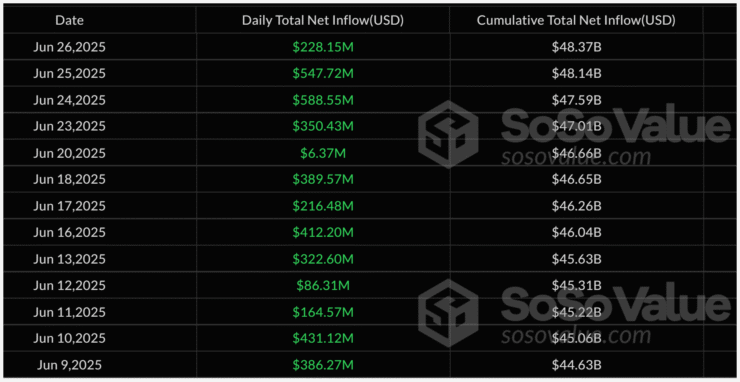Screen dimensions: 740x382
Task: Click the $6.37M inflow value
Action: coord(323,153)
